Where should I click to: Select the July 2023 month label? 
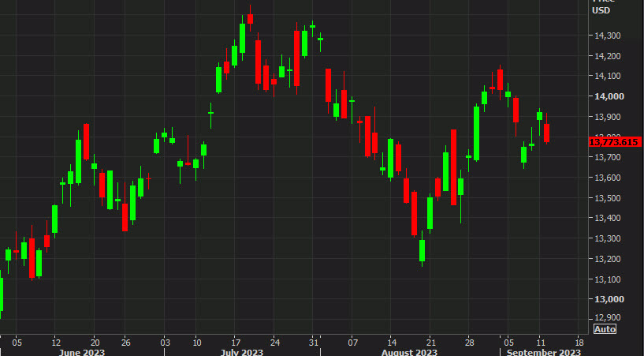[x=242, y=352]
